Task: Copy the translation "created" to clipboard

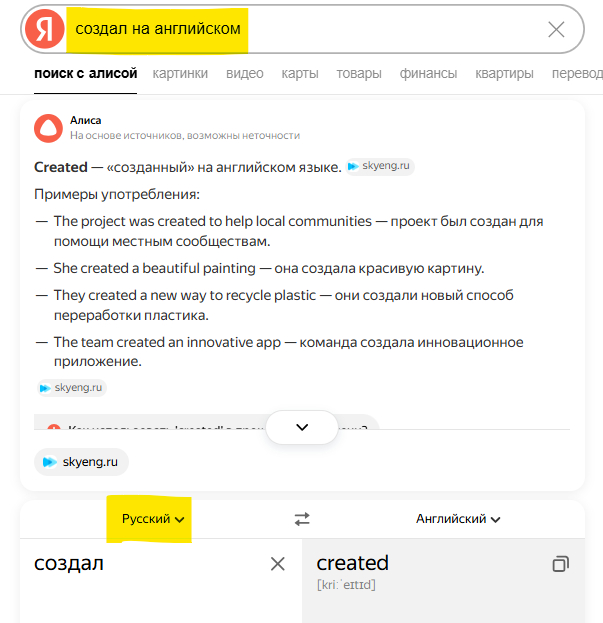Action: (x=560, y=564)
